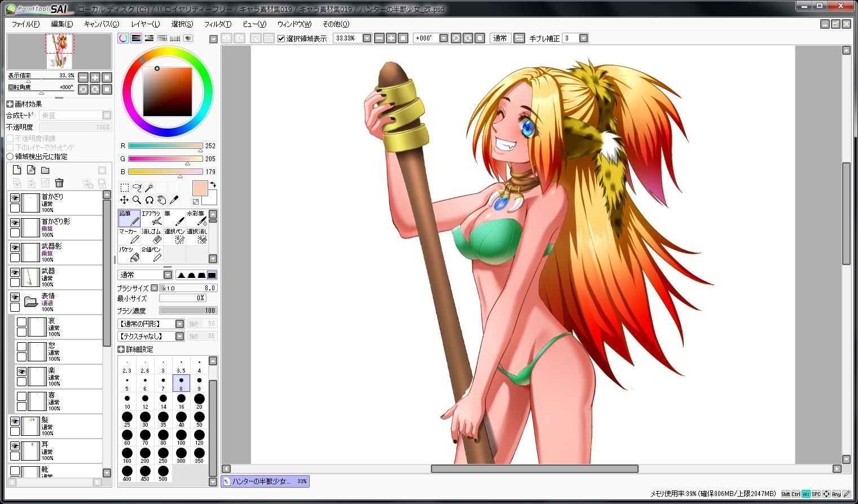Choose brush size 20 preset
The height and width of the screenshot is (504, 858).
(x=199, y=401)
